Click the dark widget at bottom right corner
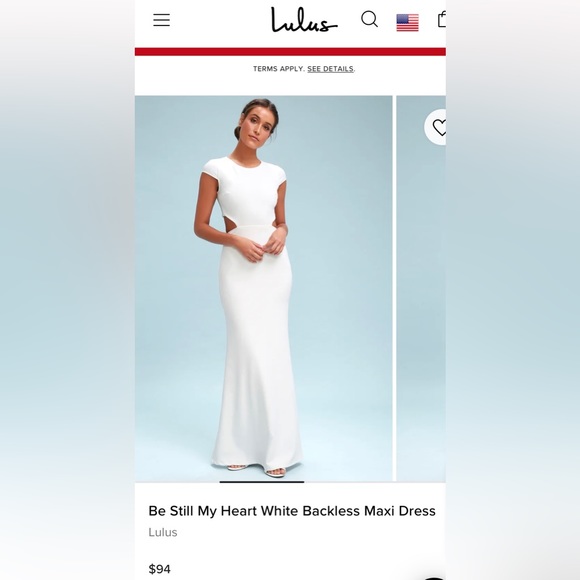 [434, 578]
